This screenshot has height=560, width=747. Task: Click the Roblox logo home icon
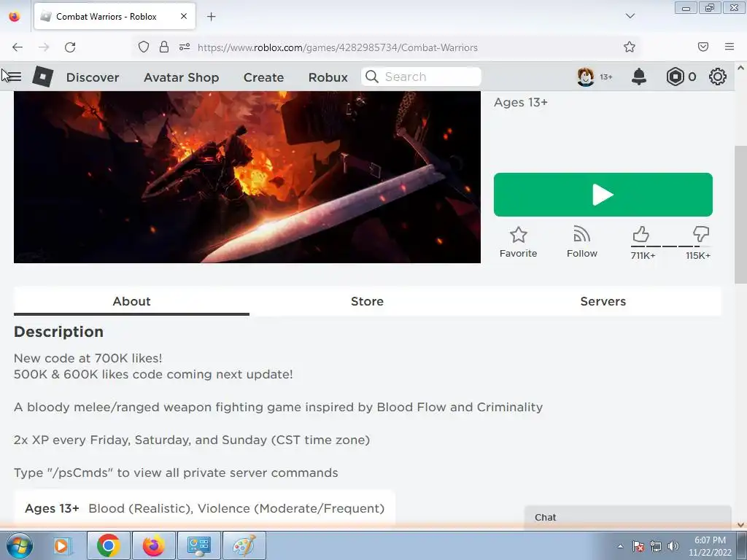click(x=43, y=76)
